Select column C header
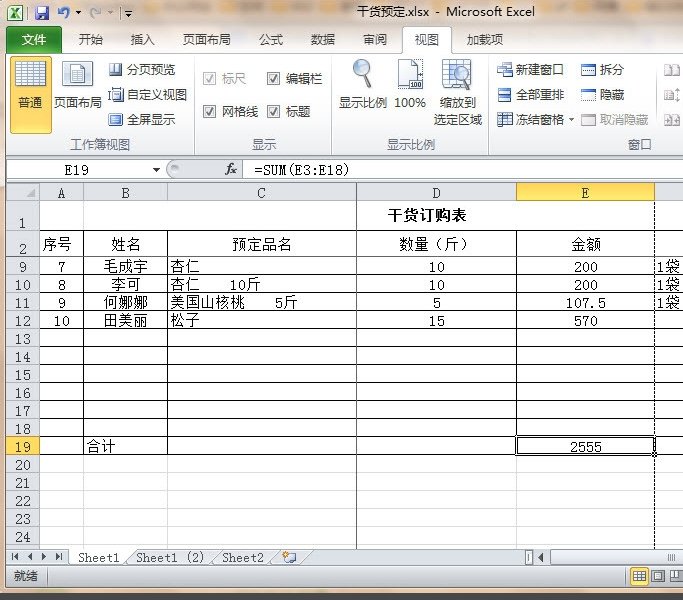The height and width of the screenshot is (600, 683). (x=261, y=193)
